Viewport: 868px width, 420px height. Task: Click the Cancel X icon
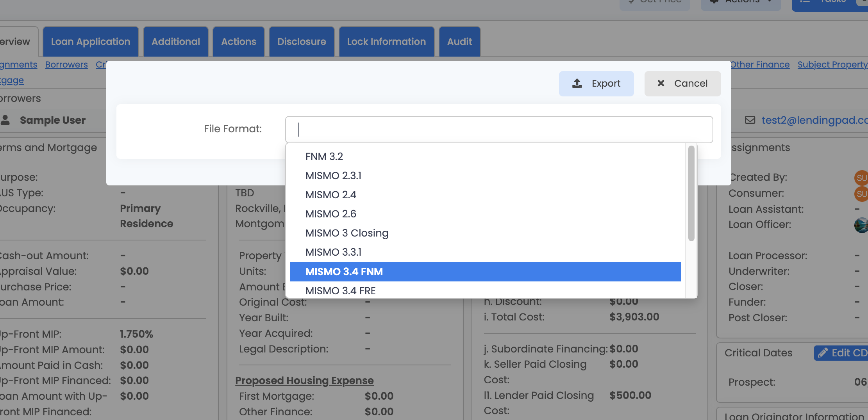[661, 83]
